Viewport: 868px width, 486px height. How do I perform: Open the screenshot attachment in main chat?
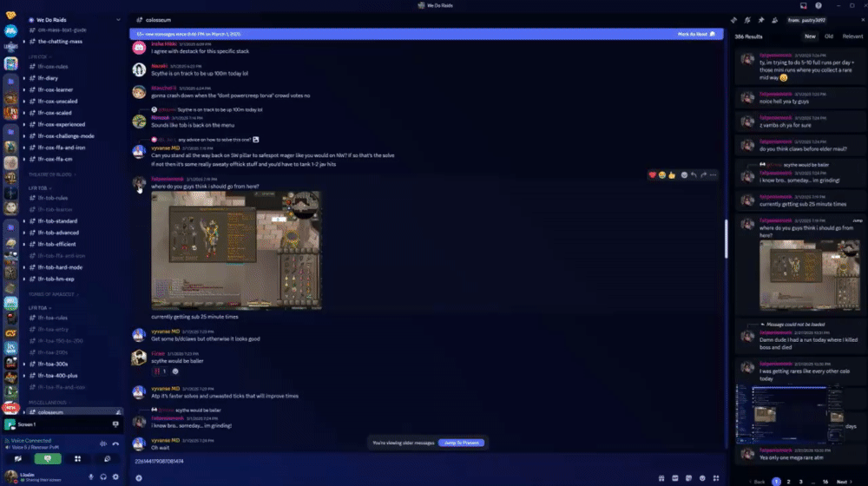pyautogui.click(x=236, y=250)
